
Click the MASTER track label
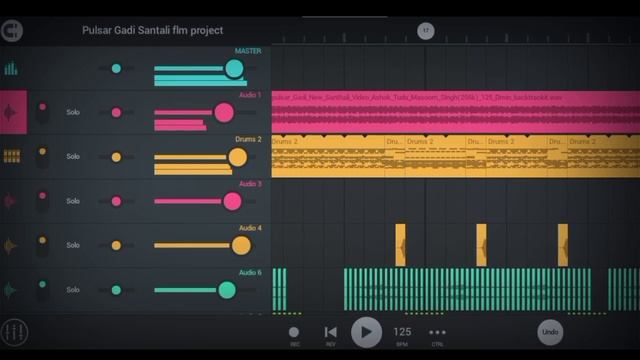[248, 51]
